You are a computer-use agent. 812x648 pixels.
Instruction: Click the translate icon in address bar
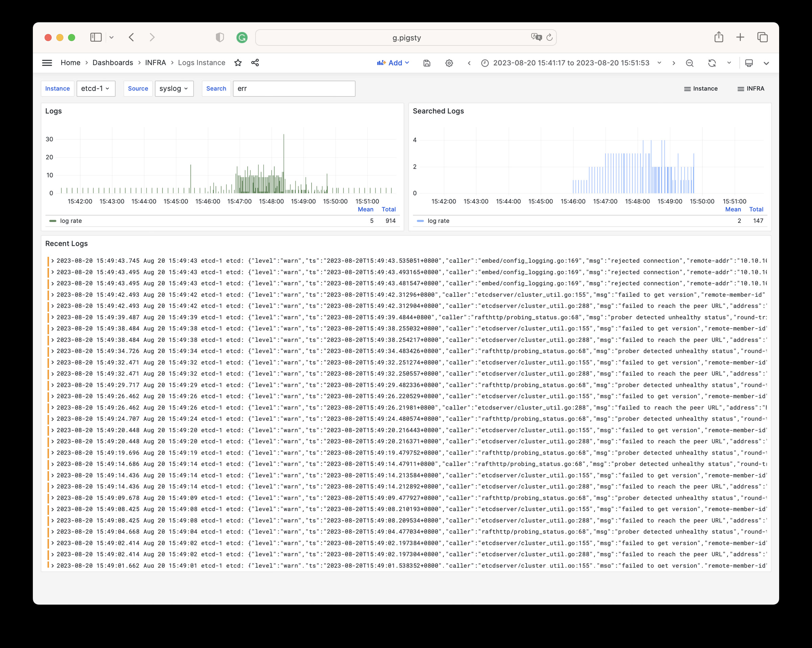tap(536, 37)
